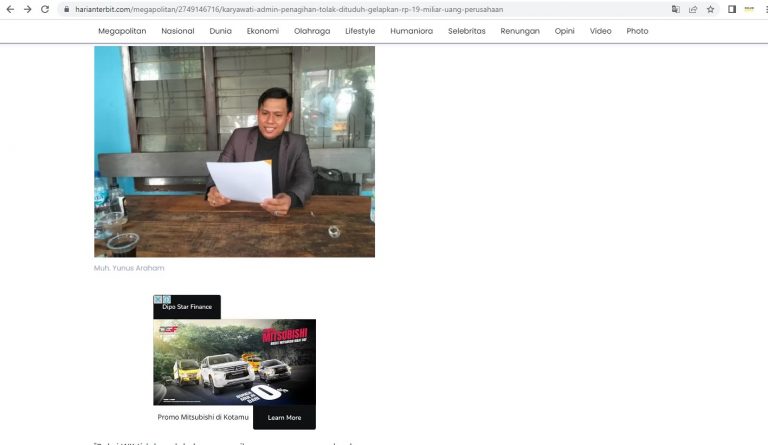Share this page via share icon

coord(693,9)
